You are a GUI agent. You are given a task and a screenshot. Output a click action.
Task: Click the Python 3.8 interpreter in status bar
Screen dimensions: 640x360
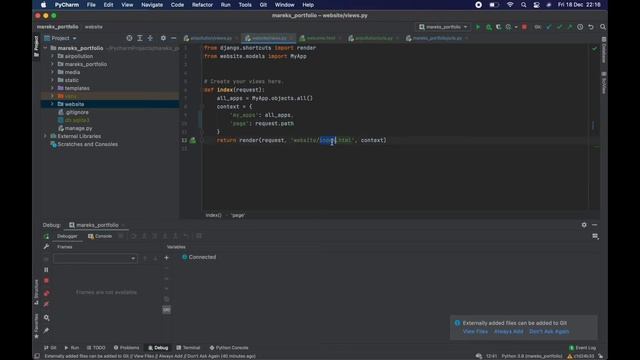[531, 356]
